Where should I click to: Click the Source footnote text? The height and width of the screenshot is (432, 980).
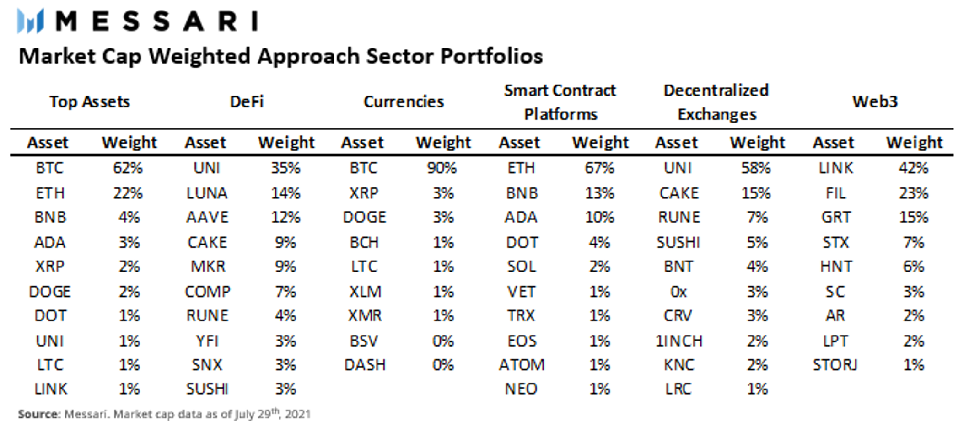pyautogui.click(x=164, y=414)
